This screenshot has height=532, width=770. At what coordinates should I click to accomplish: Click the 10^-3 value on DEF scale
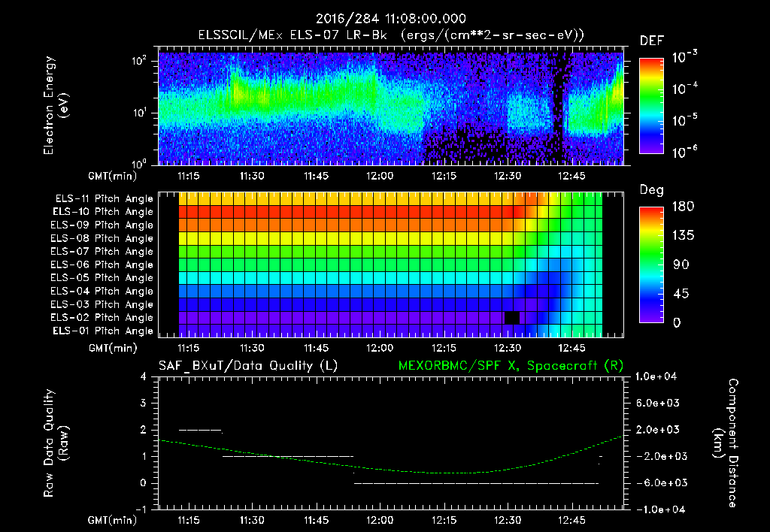(684, 57)
